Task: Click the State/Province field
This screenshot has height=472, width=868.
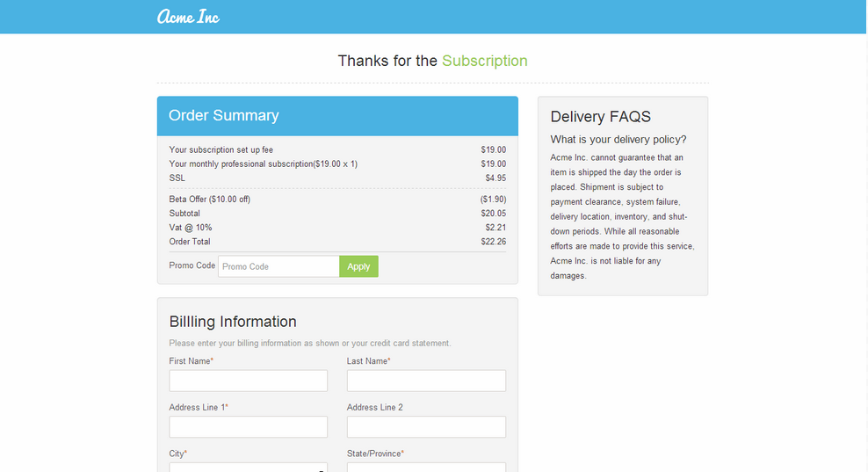Action: point(426,468)
